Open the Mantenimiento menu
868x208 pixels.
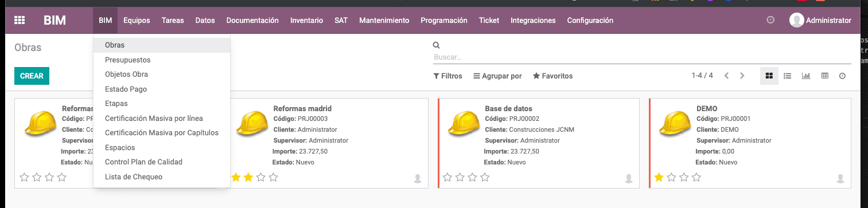(x=384, y=20)
